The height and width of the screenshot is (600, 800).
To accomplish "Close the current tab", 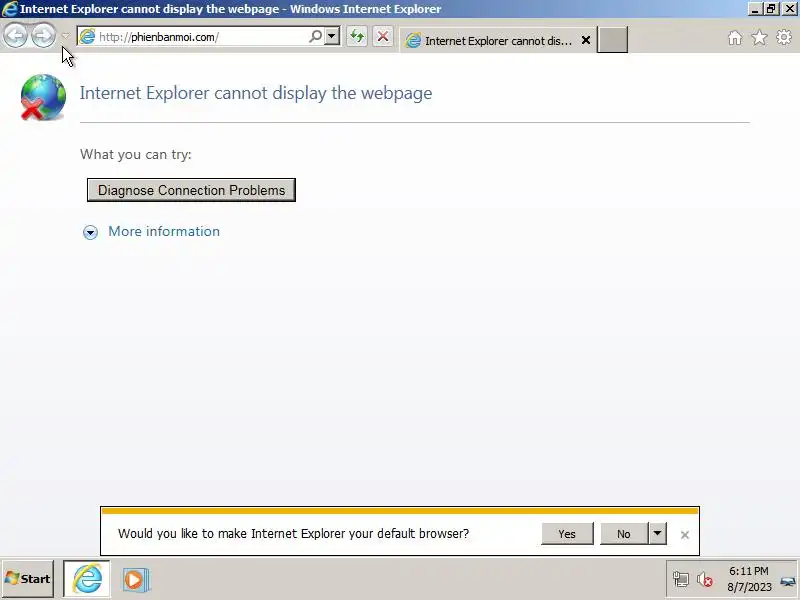I will coord(586,40).
